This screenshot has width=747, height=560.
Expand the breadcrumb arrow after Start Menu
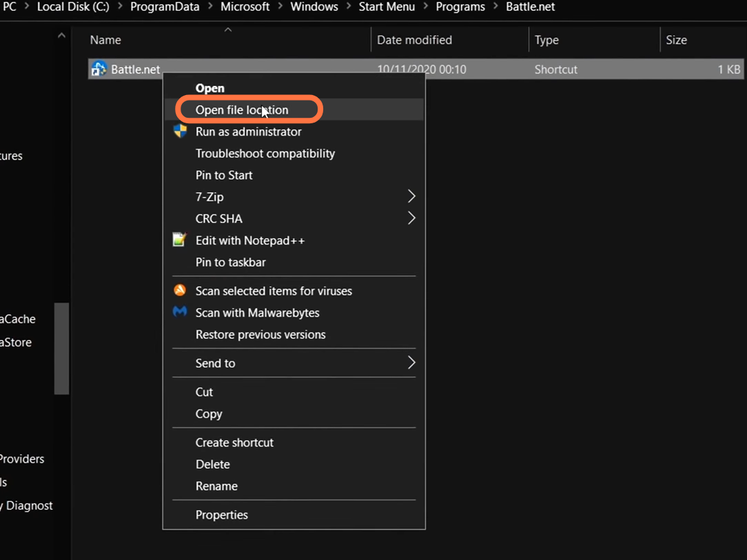(x=425, y=6)
